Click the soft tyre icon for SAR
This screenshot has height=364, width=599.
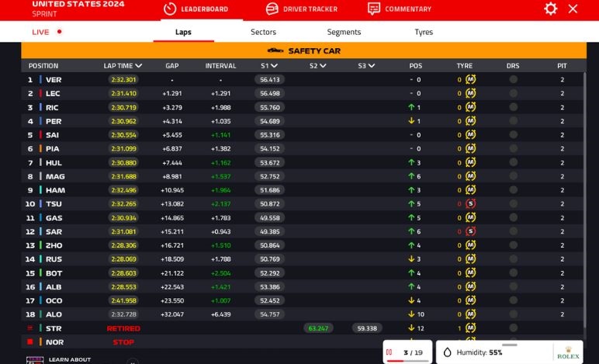(470, 231)
